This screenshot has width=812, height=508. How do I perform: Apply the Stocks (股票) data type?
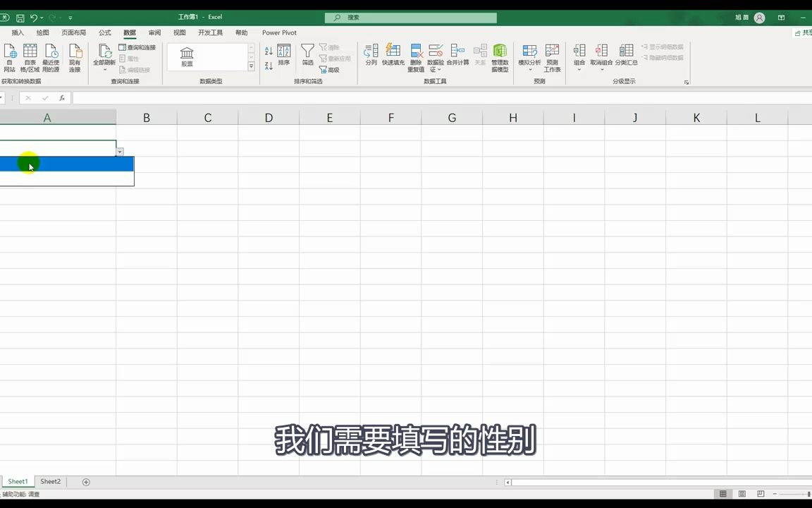186,56
